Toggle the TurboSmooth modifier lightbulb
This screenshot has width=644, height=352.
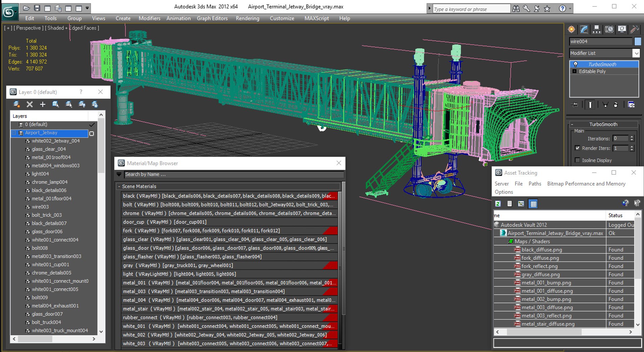point(575,64)
